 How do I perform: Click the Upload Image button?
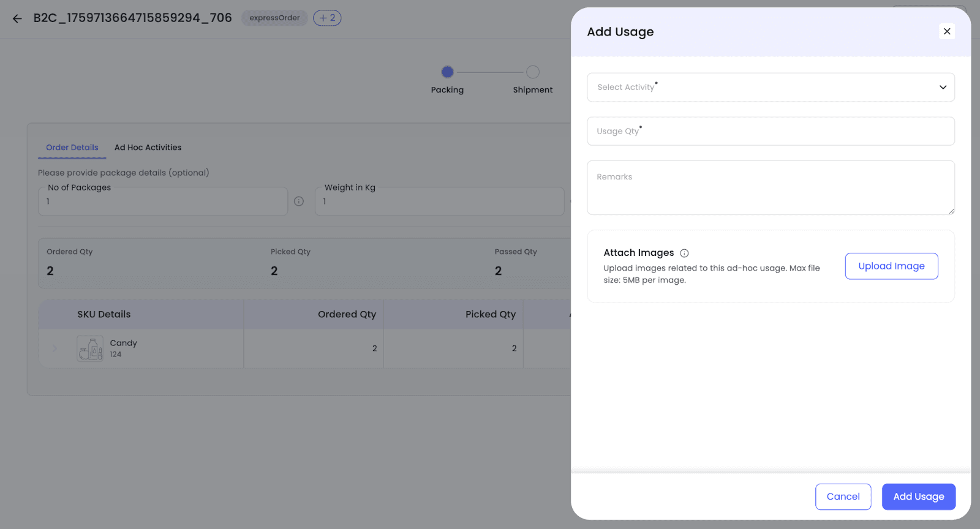pos(891,266)
